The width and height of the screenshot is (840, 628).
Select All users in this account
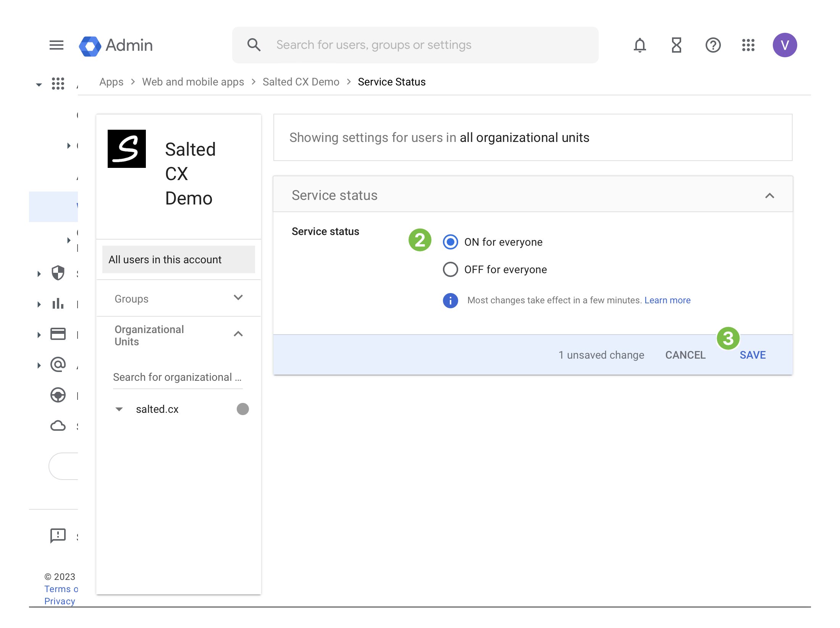pos(179,259)
